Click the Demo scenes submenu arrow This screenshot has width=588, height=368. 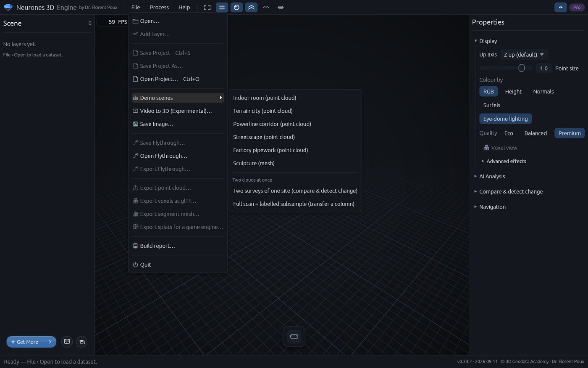(x=220, y=98)
